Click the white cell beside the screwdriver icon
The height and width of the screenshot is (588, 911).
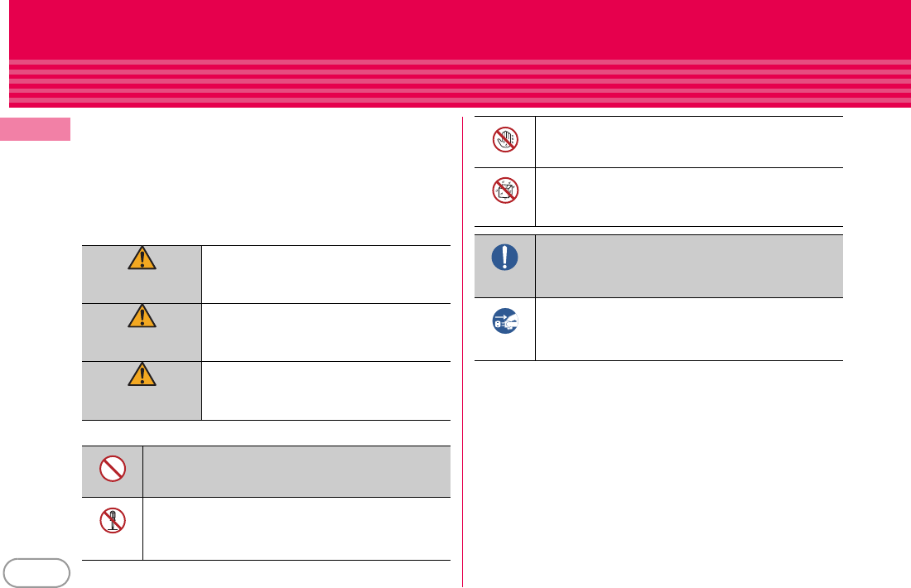click(296, 528)
